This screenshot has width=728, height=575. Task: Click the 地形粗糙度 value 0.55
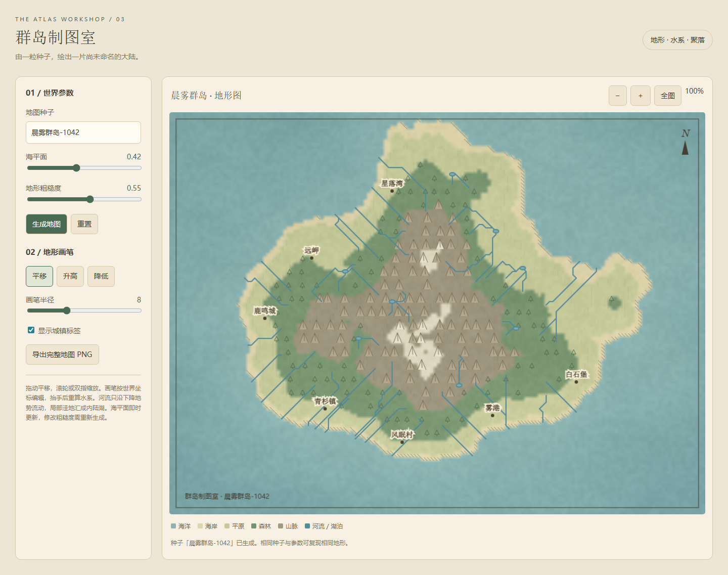134,188
